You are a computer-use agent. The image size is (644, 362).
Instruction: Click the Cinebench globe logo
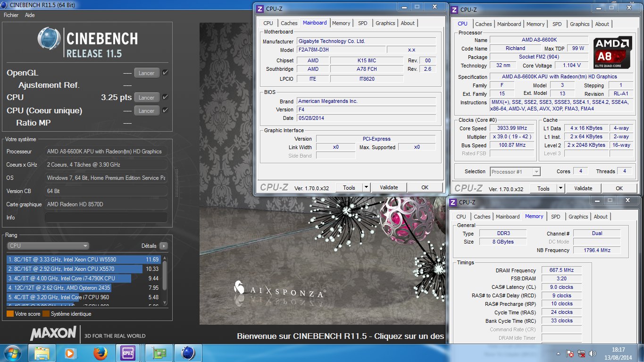[x=49, y=39]
